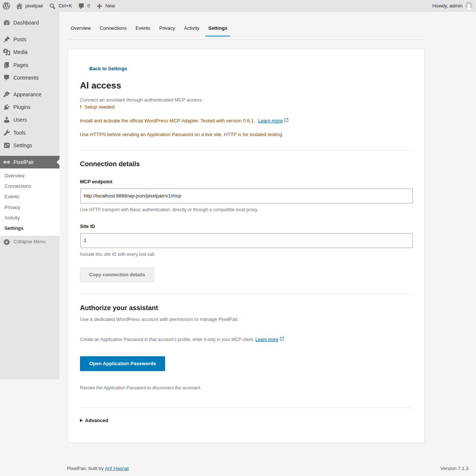Screen dimensions: 476x476
Task: Click the Media library icon
Action: [7, 52]
